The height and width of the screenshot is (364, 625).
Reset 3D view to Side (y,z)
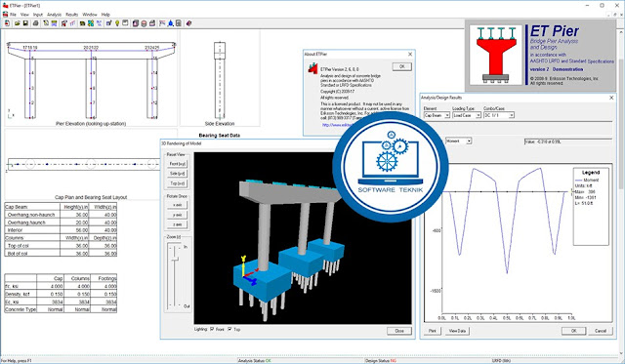177,174
